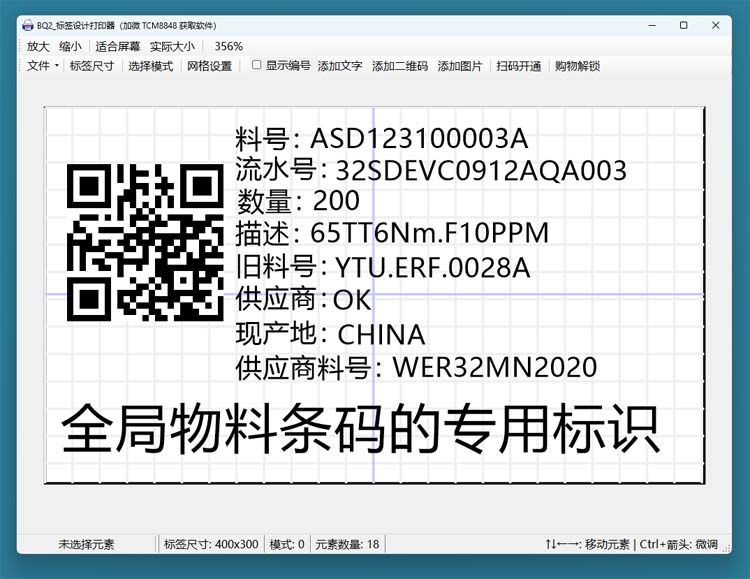
Task: Toggle the 显示编号 checkbox
Action: click(256, 65)
